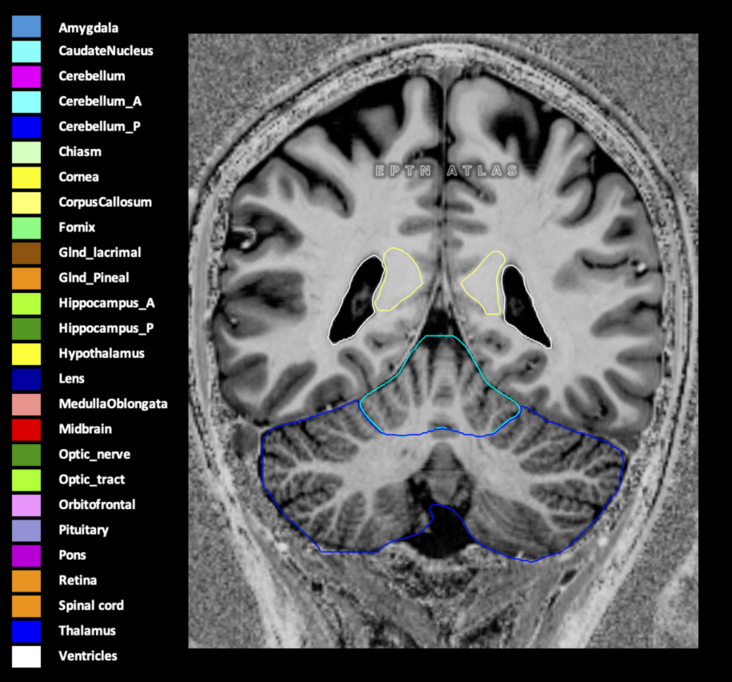Click the Hippocampus_P swatch

pos(26,329)
